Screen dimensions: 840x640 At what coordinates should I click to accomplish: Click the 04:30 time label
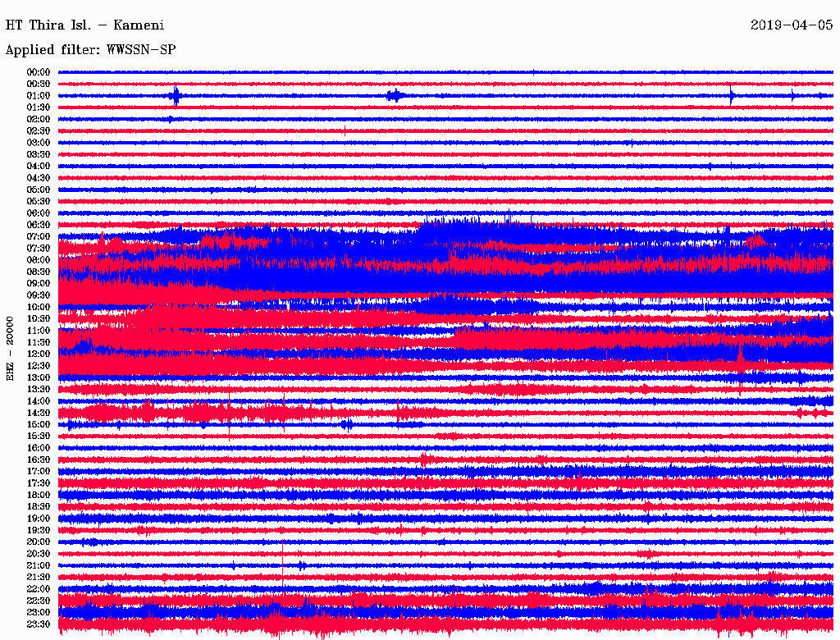pyautogui.click(x=39, y=178)
